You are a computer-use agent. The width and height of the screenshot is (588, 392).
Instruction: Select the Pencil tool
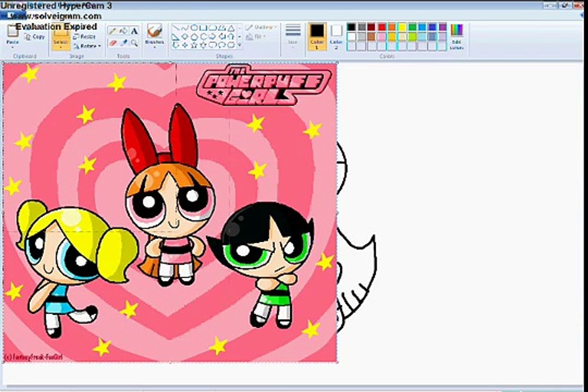[112, 31]
